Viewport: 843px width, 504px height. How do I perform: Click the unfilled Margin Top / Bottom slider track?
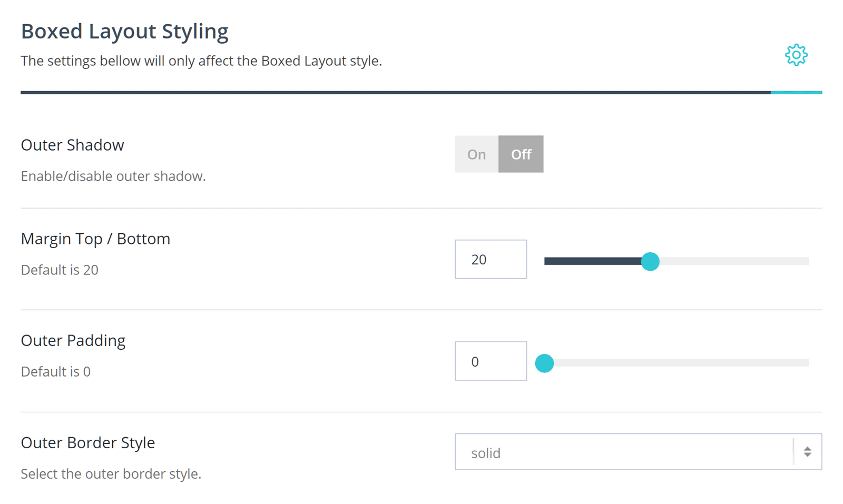[733, 261]
